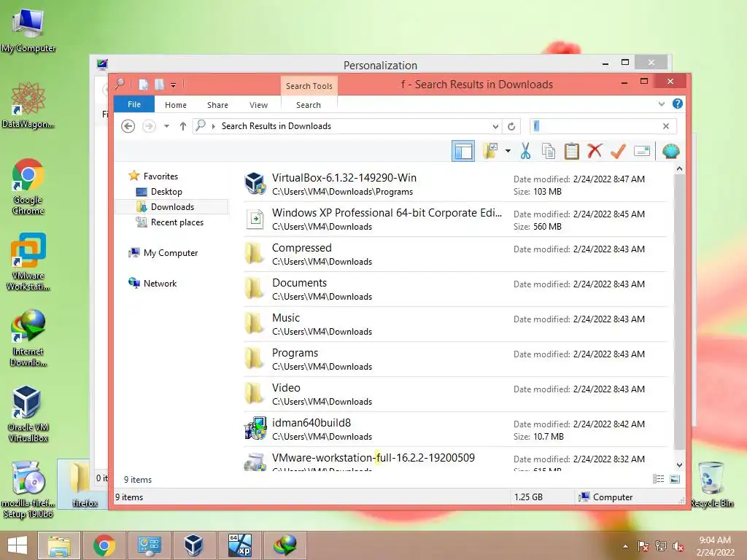Switch to Details view icon
This screenshot has width=747, height=560.
[x=659, y=479]
